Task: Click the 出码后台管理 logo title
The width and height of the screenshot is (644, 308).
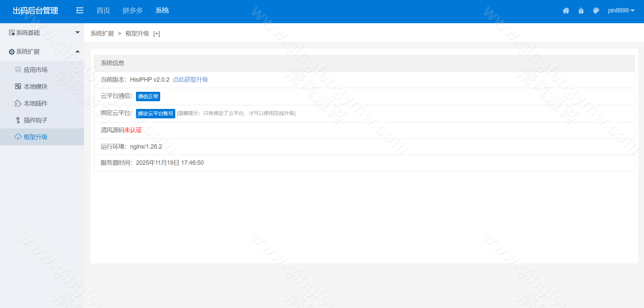Action: coord(36,11)
